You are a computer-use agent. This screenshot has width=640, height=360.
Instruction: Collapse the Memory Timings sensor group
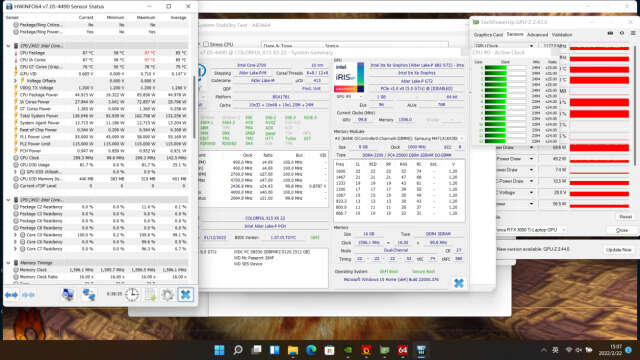pyautogui.click(x=9, y=263)
